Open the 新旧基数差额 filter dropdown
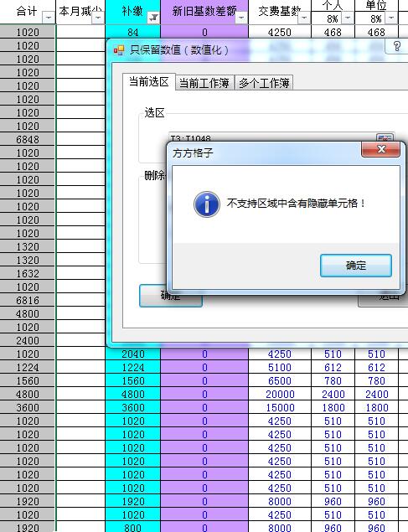The height and width of the screenshot is (532, 408). coord(241,18)
